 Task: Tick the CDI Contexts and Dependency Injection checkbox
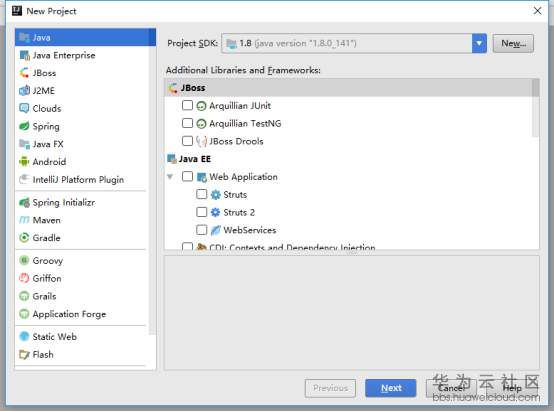pos(187,246)
